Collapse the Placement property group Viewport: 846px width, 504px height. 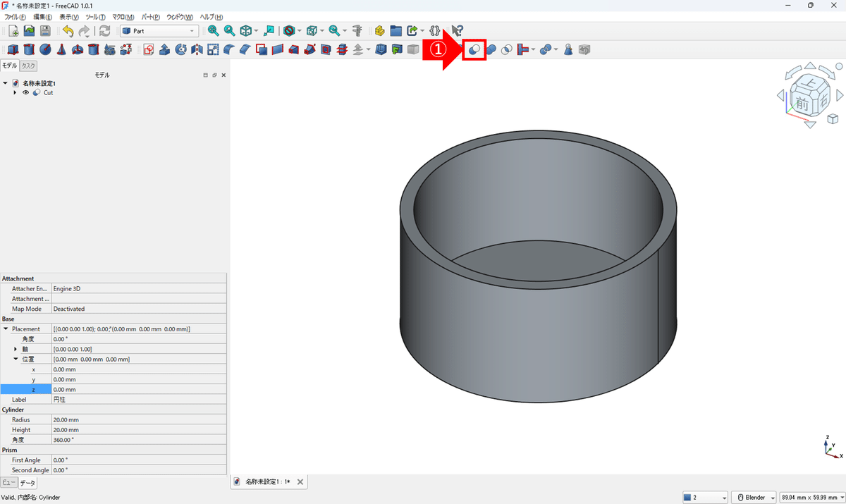point(6,329)
